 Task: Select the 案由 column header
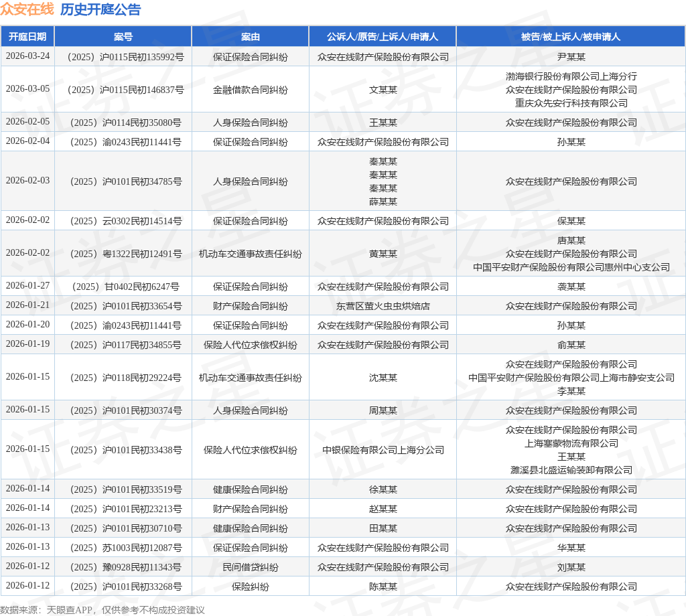[251, 37]
